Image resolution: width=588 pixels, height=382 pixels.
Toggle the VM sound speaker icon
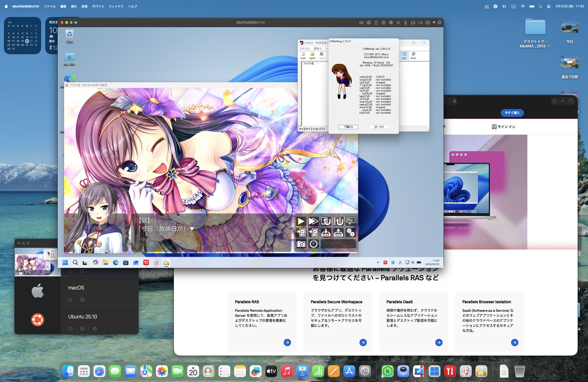click(x=398, y=22)
